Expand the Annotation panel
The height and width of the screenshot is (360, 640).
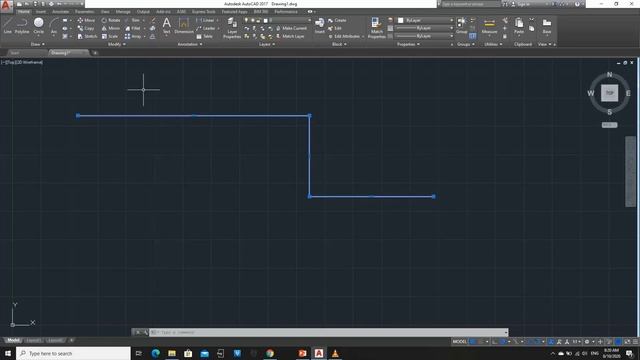(189, 44)
